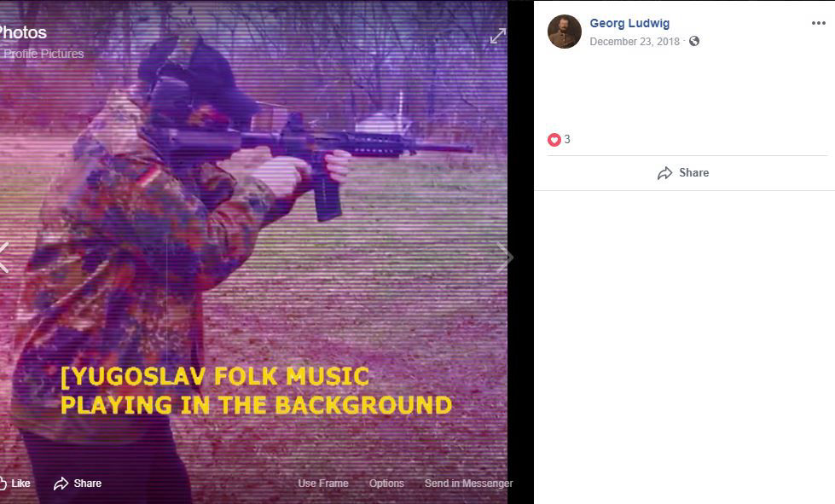The height and width of the screenshot is (504, 835).
Task: Click Send in Messenger
Action: 468,484
